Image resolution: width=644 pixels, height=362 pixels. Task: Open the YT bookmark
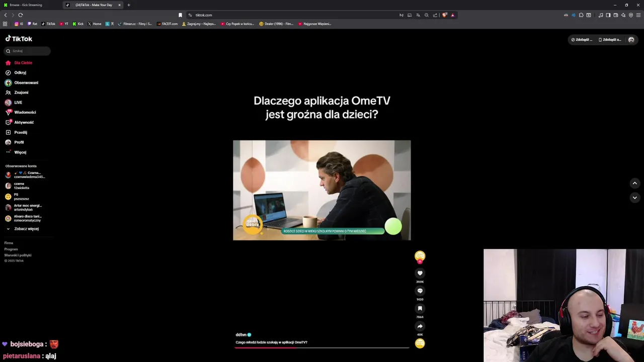pos(64,24)
